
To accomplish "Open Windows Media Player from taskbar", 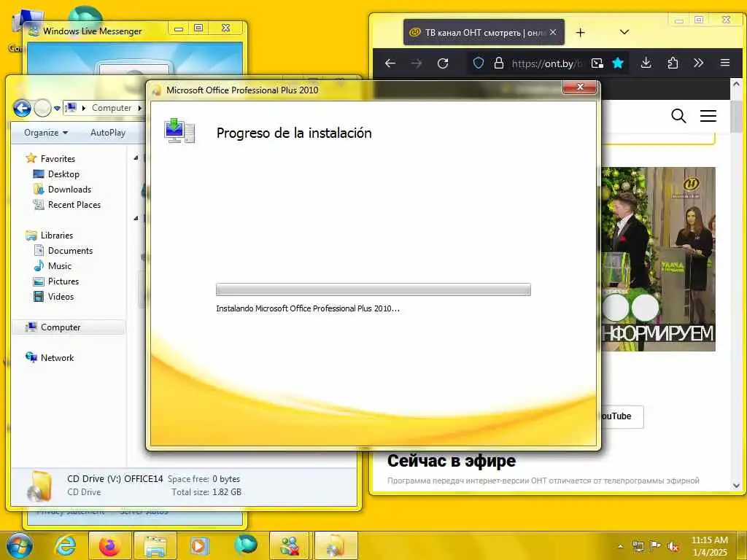I will coord(200,545).
